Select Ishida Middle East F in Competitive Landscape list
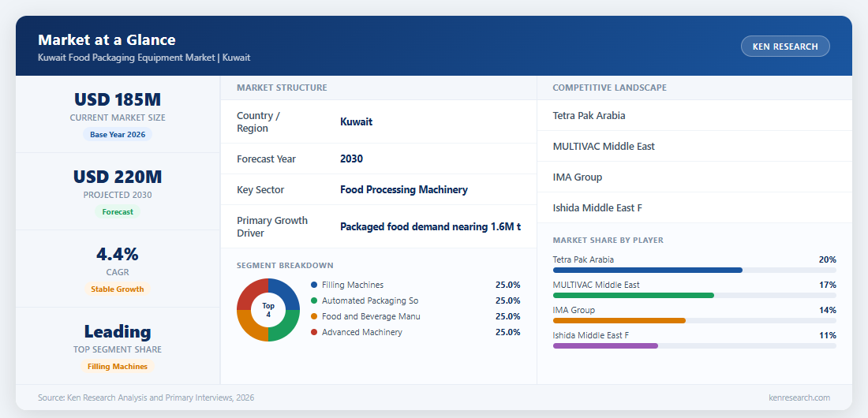The image size is (868, 418). 694,208
